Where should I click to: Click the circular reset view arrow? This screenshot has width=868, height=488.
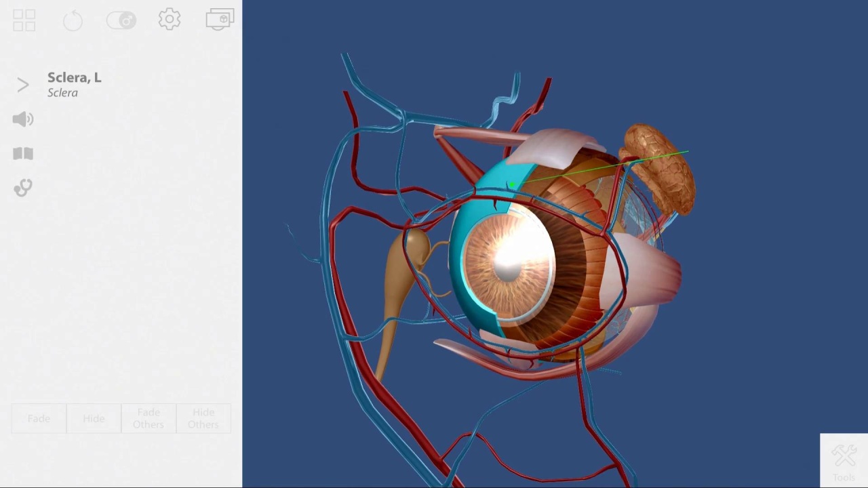point(73,20)
